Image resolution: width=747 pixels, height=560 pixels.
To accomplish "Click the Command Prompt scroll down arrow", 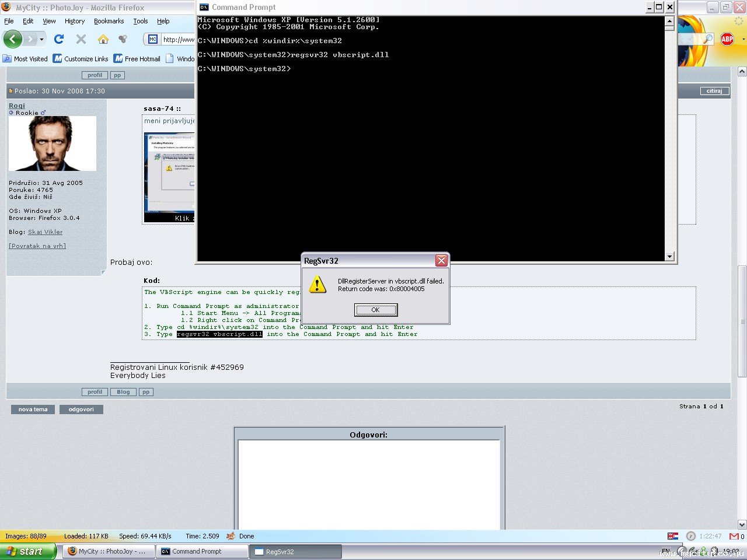I will coord(669,256).
